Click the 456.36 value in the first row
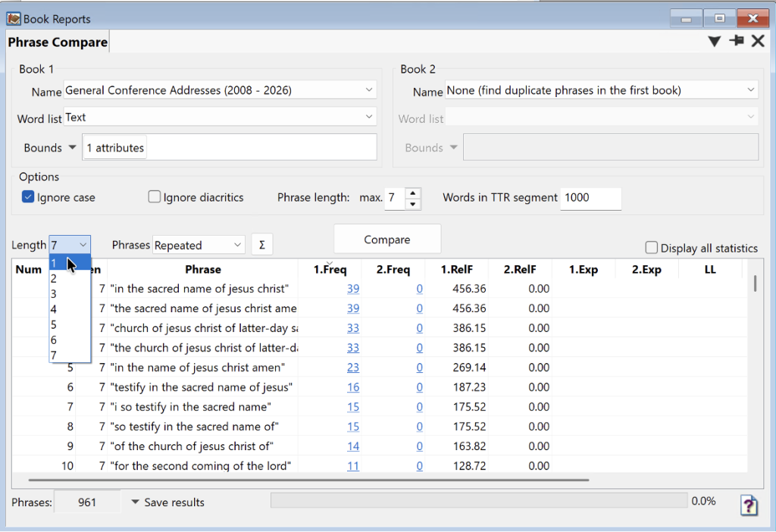 [x=468, y=289]
